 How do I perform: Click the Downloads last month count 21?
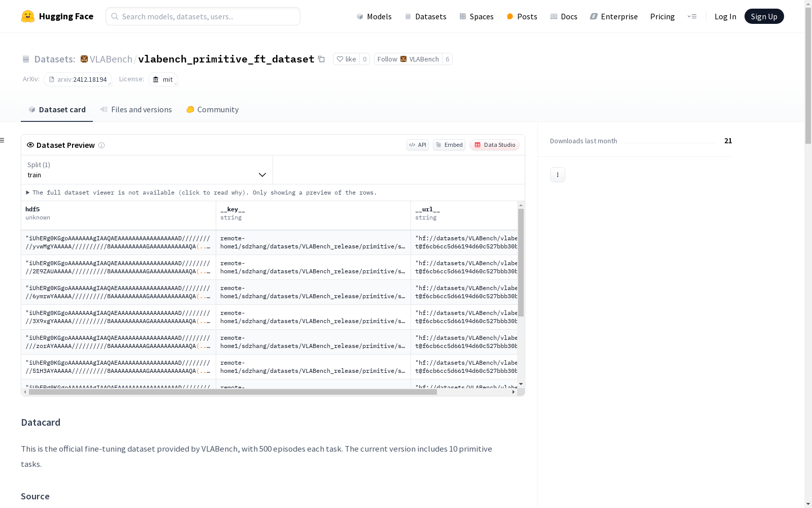point(728,141)
